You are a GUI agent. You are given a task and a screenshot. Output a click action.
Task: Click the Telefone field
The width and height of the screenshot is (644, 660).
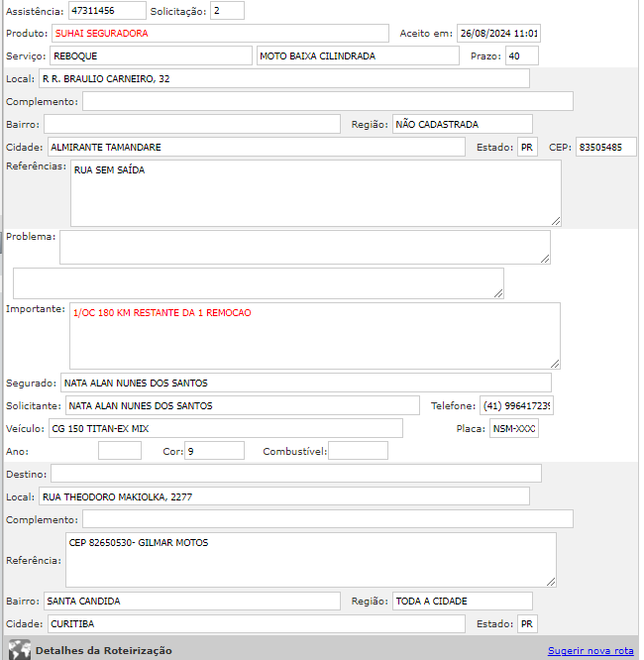click(x=516, y=405)
